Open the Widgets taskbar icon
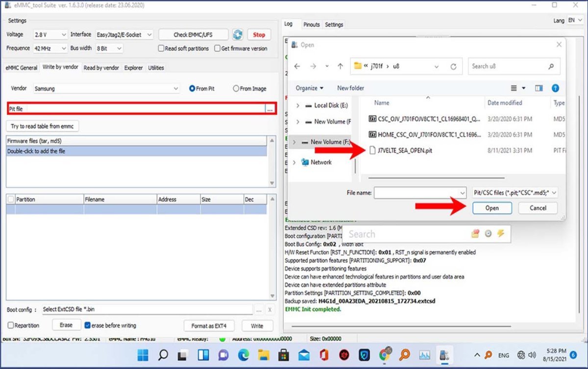 203,354
